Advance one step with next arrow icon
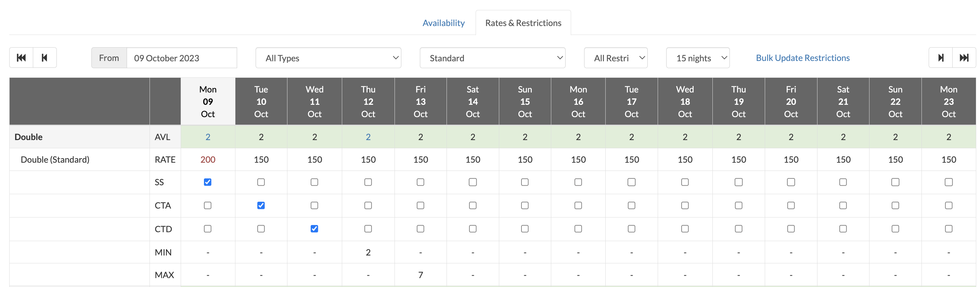This screenshot has height=287, width=980. [940, 58]
